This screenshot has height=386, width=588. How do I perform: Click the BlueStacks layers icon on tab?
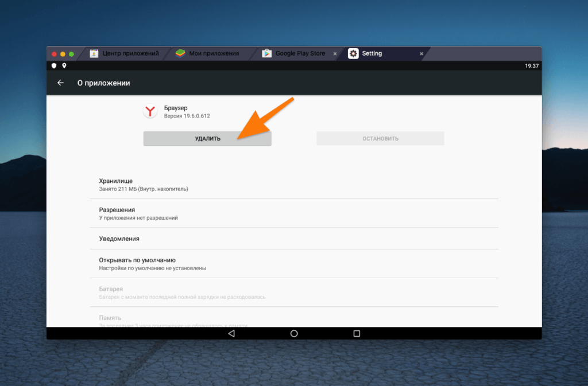tap(180, 53)
